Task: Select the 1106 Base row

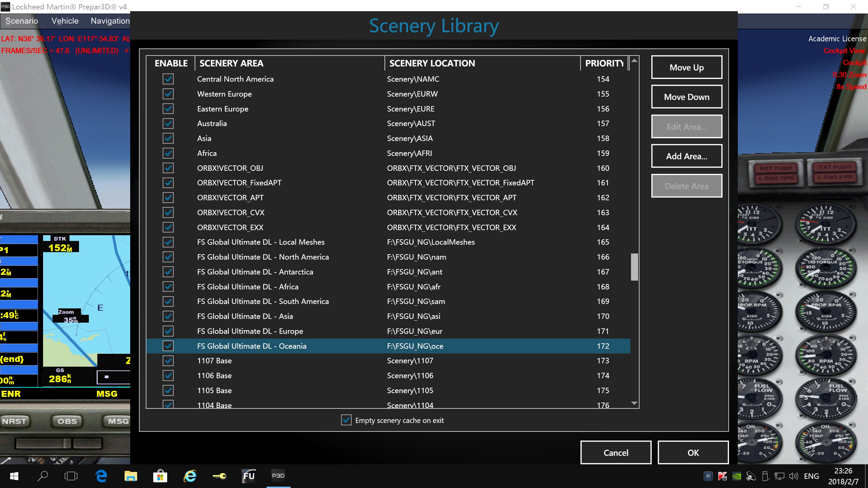Action: click(388, 375)
